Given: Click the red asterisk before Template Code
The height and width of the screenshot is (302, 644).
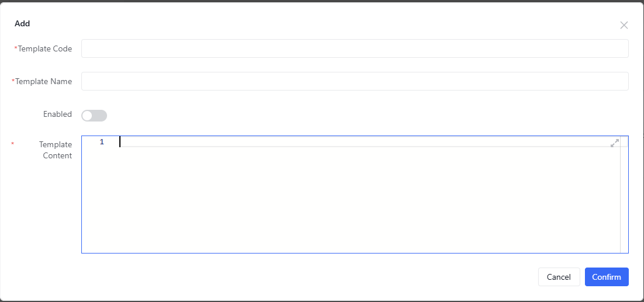Looking at the screenshot, I should coord(16,48).
